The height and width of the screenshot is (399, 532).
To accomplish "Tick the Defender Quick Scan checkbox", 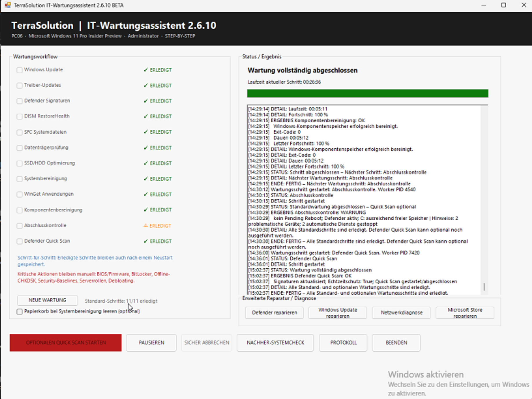I will click(x=19, y=241).
